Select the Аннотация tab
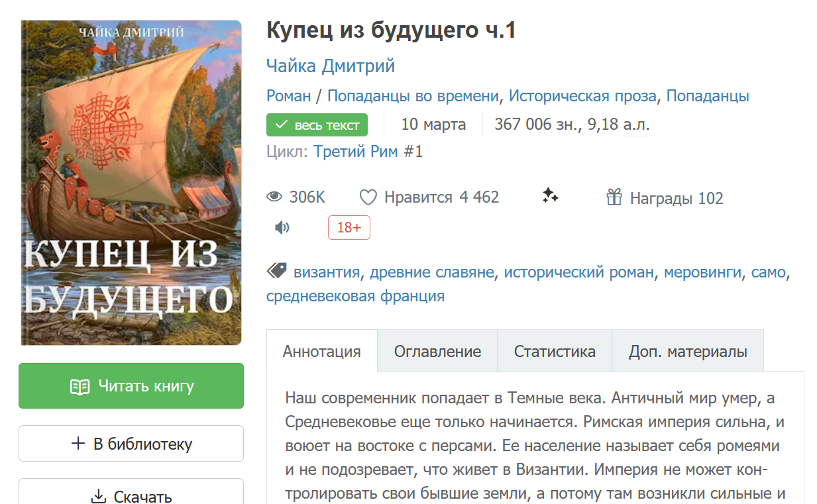 tap(322, 351)
